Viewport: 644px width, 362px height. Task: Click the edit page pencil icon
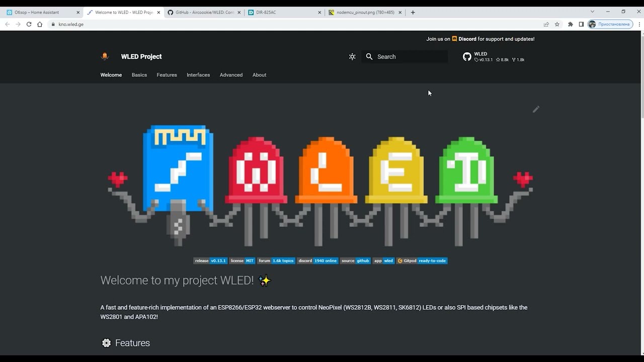536,109
